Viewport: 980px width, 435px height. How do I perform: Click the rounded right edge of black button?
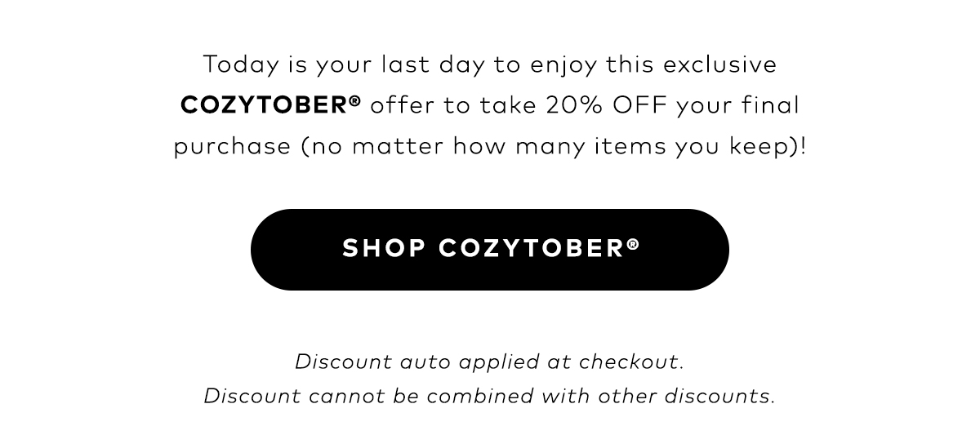point(710,250)
